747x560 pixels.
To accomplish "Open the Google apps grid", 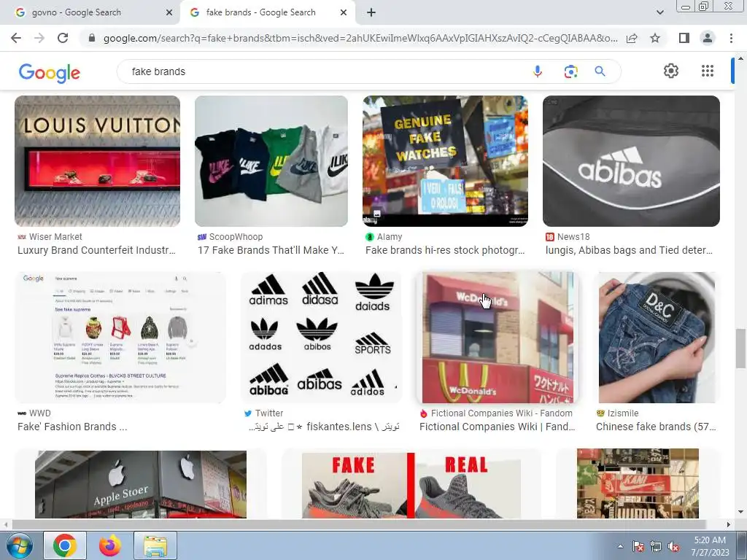I will [x=708, y=71].
